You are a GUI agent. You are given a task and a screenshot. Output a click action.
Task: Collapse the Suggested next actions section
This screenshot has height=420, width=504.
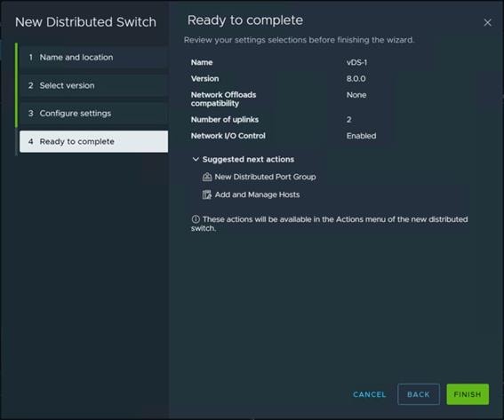tap(196, 159)
